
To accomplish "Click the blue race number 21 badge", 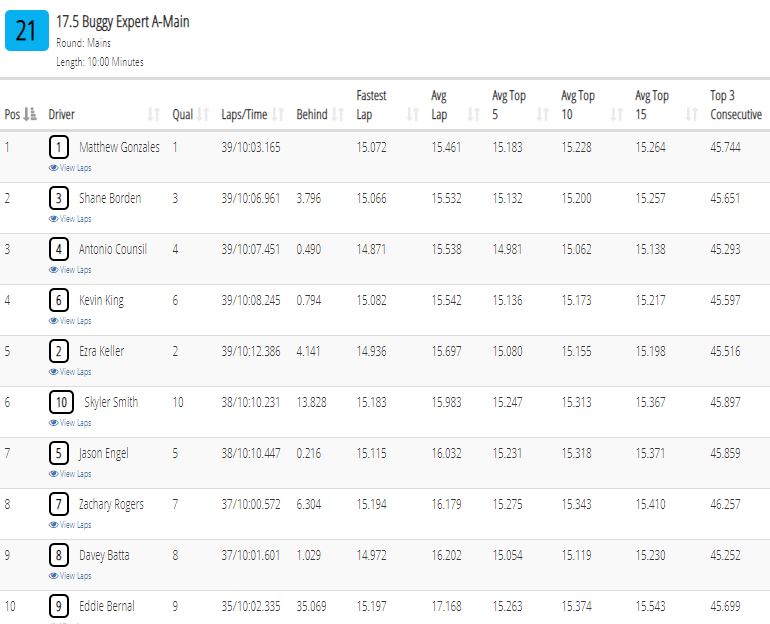I will tap(27, 30).
